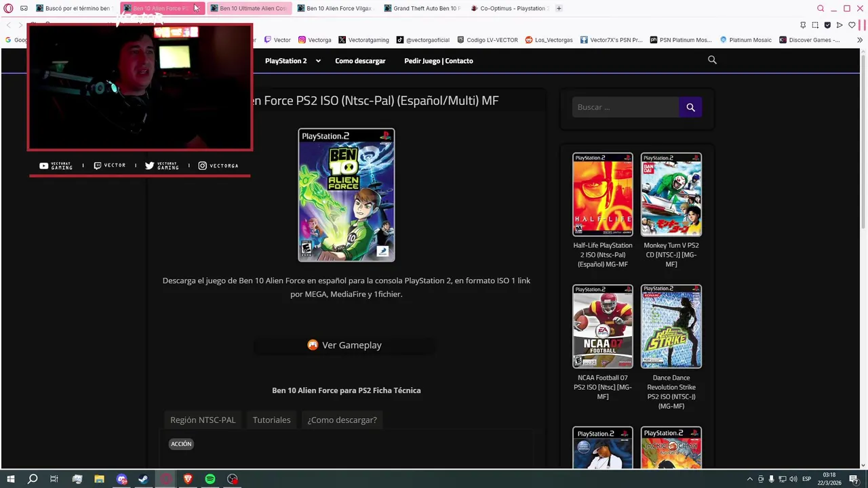Click Dance Dance Revolution Strike PS2 ISO link
Image resolution: width=868 pixels, height=488 pixels.
pyautogui.click(x=671, y=392)
